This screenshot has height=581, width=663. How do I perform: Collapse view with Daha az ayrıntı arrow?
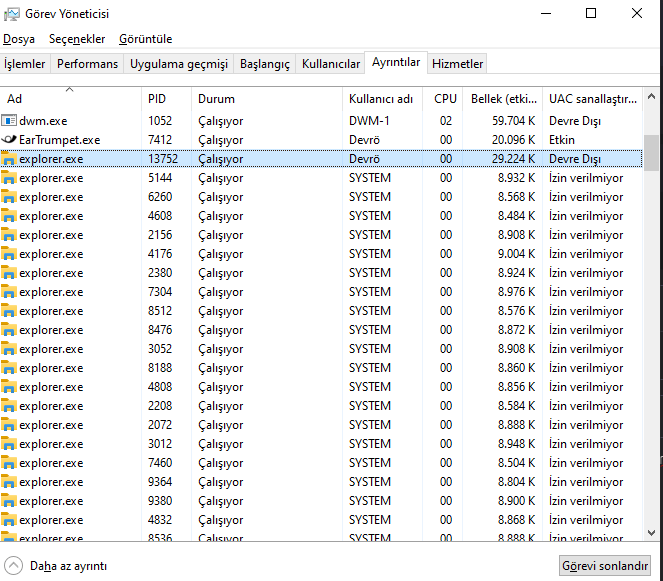coord(13,565)
